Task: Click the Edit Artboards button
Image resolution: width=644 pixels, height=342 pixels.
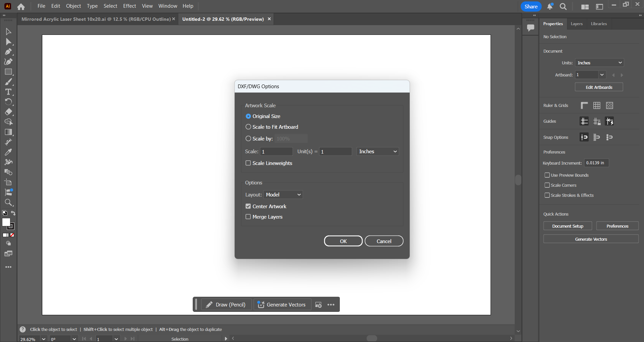Action: [x=599, y=87]
